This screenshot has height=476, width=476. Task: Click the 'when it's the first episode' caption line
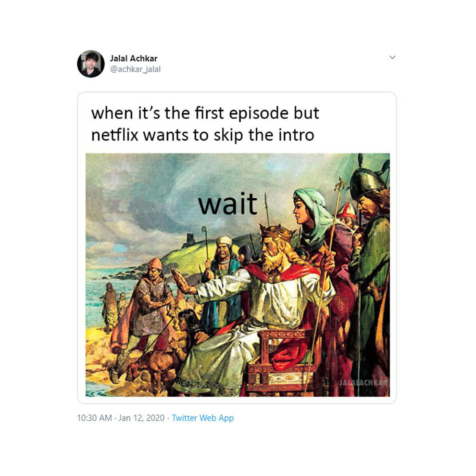(205, 114)
